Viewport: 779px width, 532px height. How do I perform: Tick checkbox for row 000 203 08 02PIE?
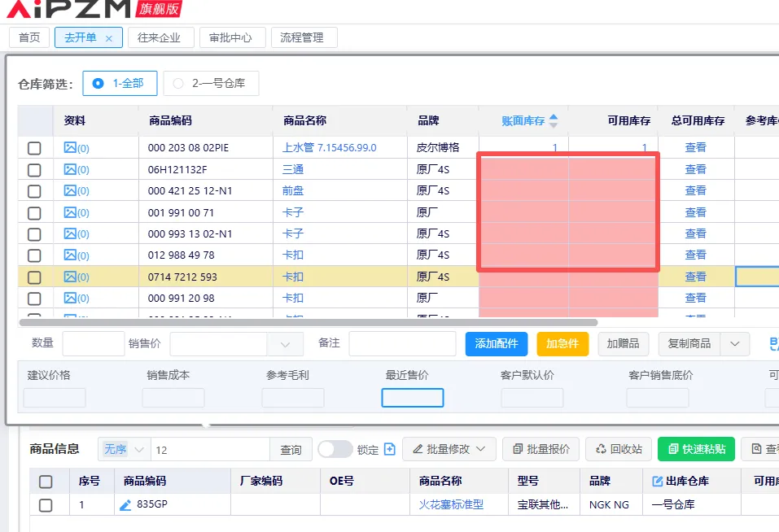tap(34, 148)
